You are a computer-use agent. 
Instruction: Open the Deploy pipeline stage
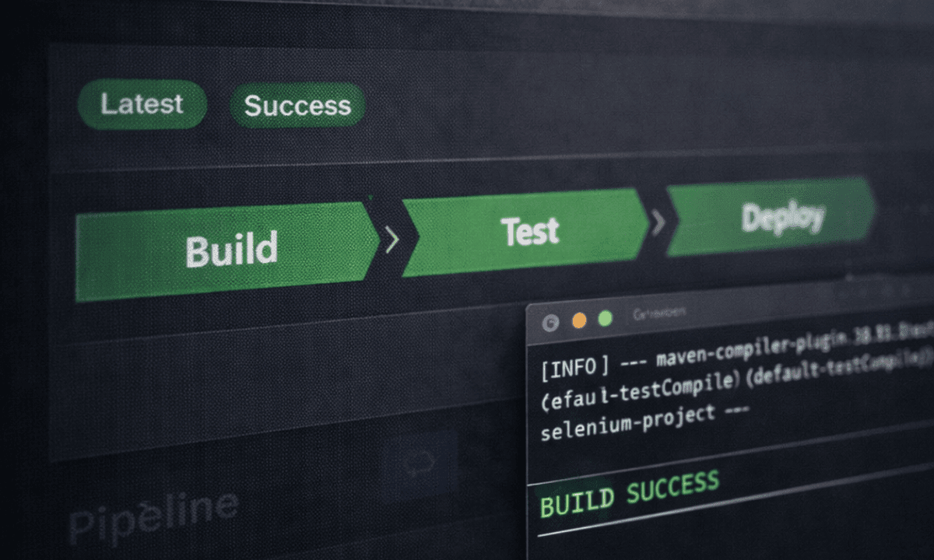click(772, 217)
